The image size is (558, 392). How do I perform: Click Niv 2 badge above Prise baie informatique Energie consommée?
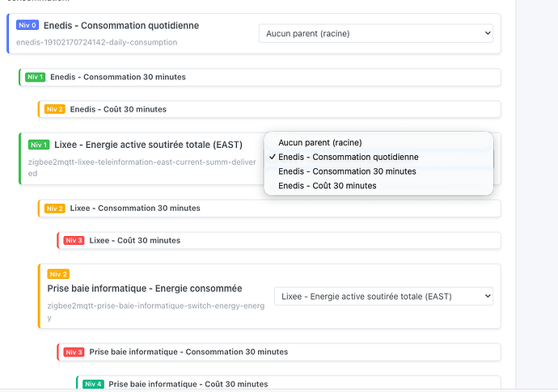tap(58, 274)
